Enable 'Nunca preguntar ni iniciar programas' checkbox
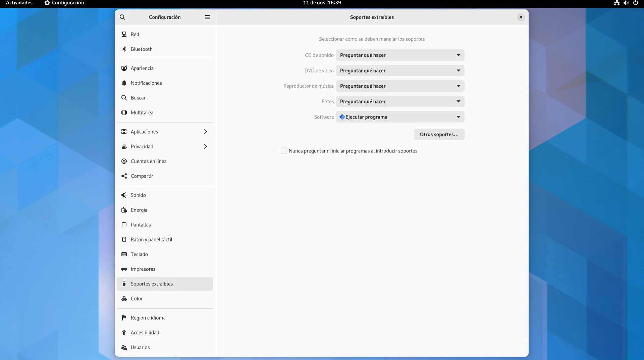This screenshot has height=360, width=644. [284, 151]
